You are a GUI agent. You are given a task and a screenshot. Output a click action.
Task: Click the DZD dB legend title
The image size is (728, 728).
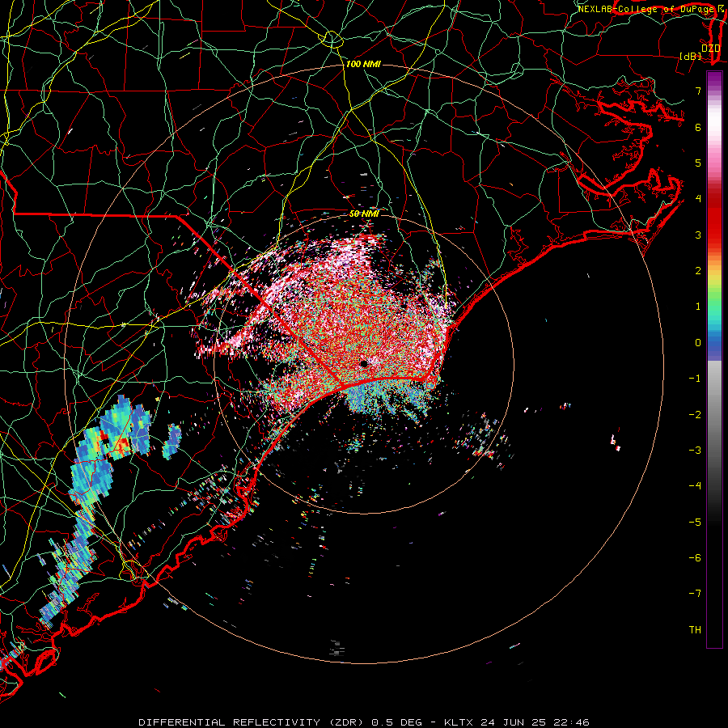point(700,52)
